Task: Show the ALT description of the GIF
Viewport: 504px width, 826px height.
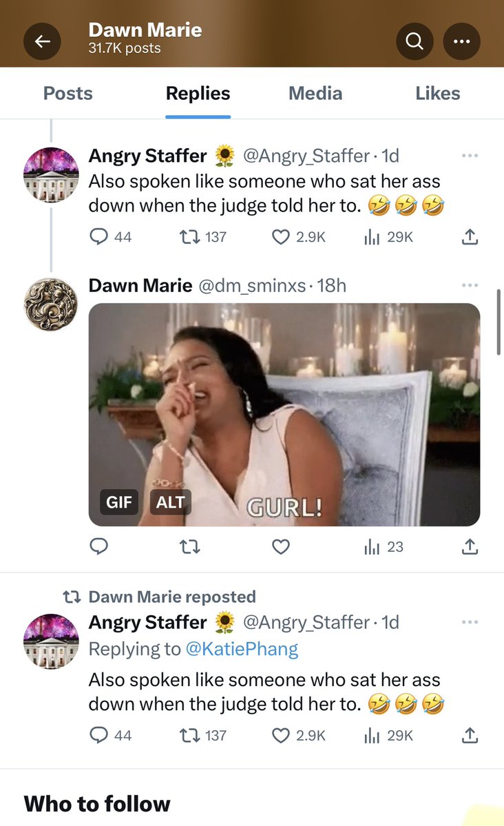Action: point(170,502)
